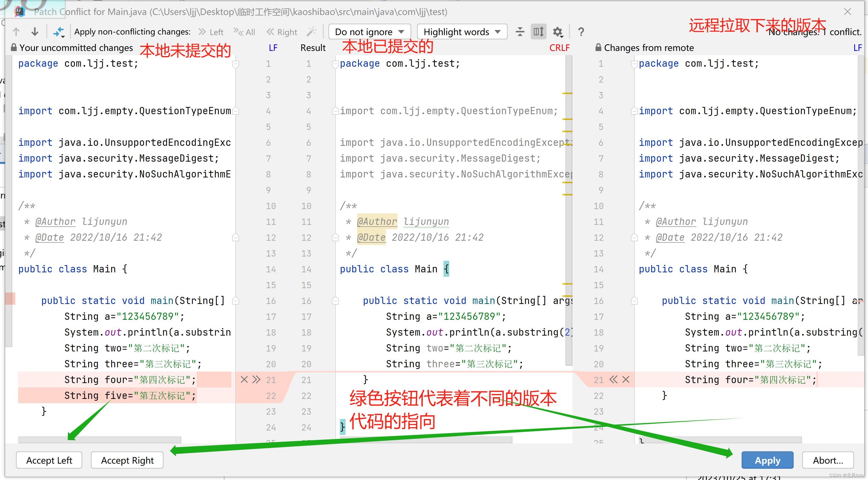Accept right change with double arrow
This screenshot has height=480, width=868.
click(614, 380)
